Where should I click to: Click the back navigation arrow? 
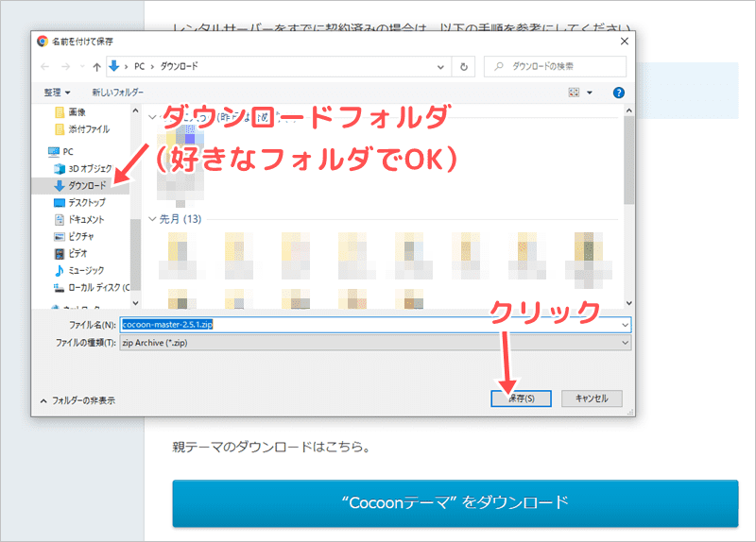43,67
